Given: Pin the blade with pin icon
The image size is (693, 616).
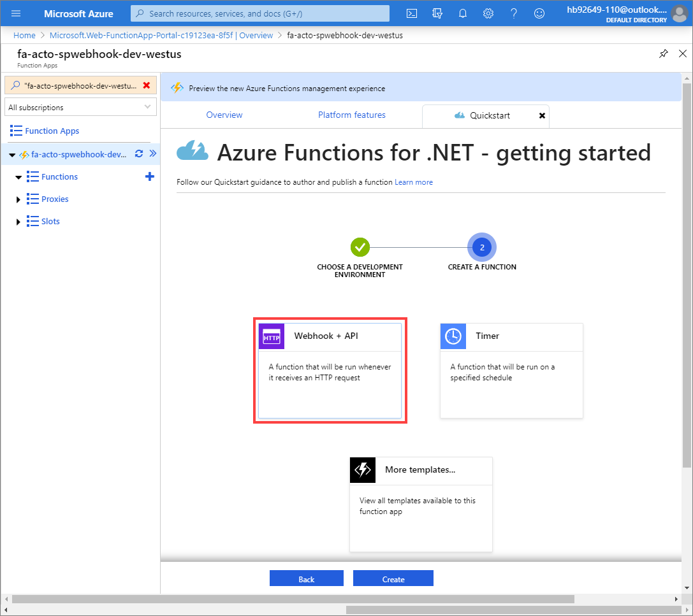Looking at the screenshot, I should pos(664,54).
